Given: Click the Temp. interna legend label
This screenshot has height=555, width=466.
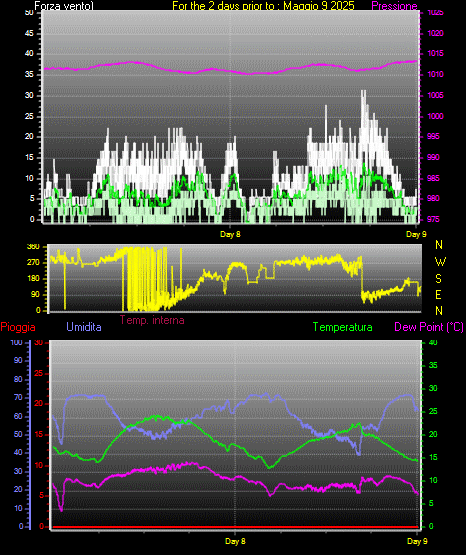Looking at the screenshot, I should click(152, 320).
